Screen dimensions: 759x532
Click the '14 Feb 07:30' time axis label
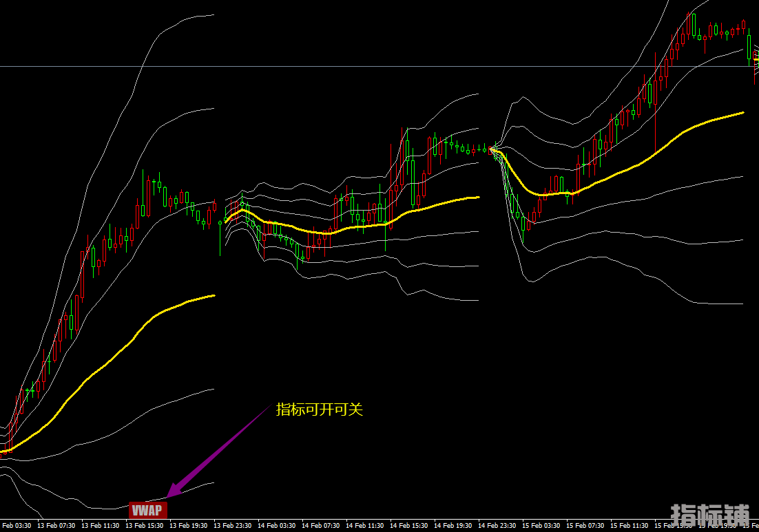[320, 526]
